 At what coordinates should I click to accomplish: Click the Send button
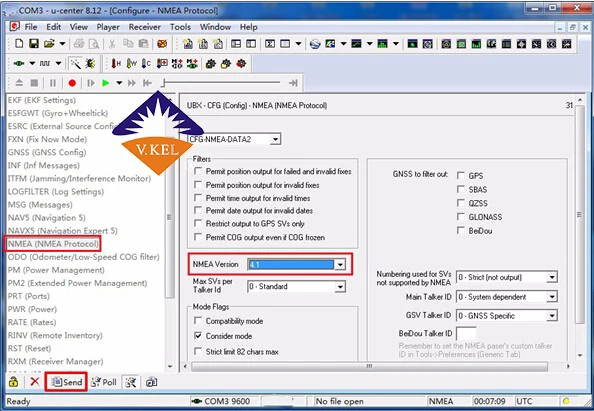[67, 382]
